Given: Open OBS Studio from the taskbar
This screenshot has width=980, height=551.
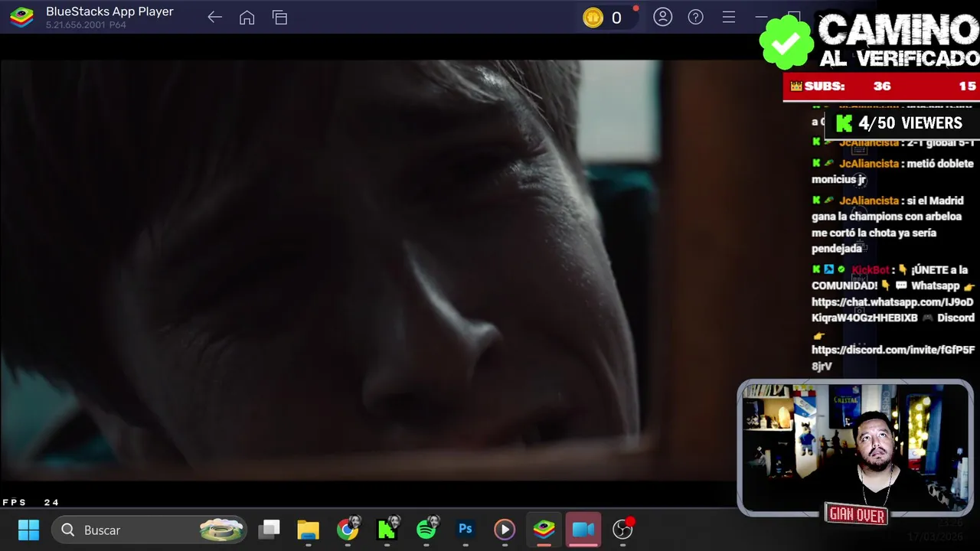Looking at the screenshot, I should click(623, 529).
